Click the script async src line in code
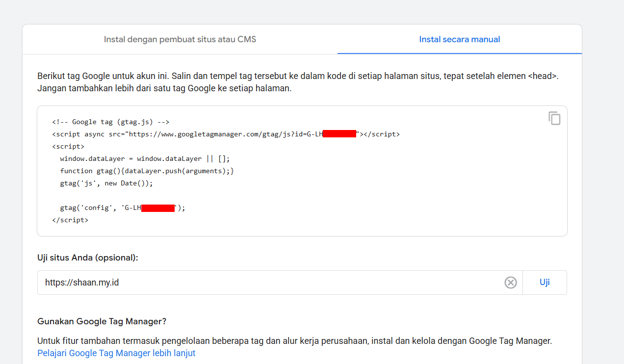Image resolution: width=624 pixels, height=364 pixels. [x=226, y=134]
